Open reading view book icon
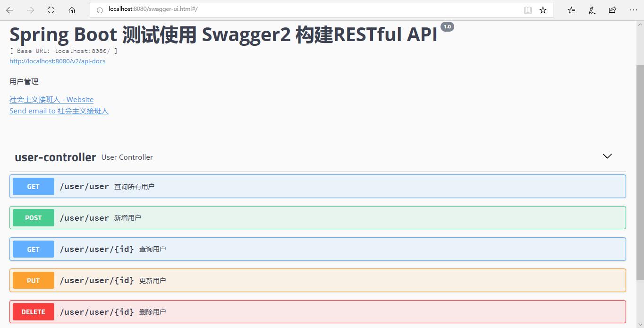 [528, 10]
